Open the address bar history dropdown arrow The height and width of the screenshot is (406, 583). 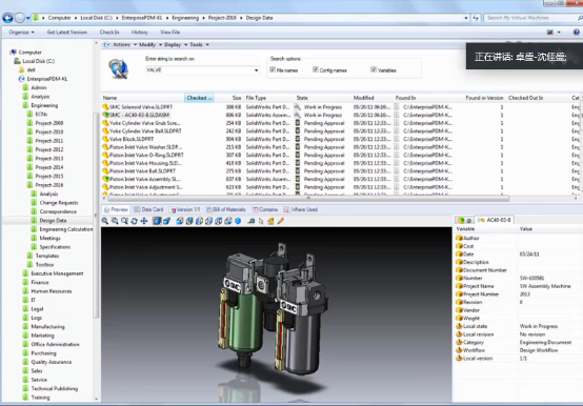coord(466,18)
